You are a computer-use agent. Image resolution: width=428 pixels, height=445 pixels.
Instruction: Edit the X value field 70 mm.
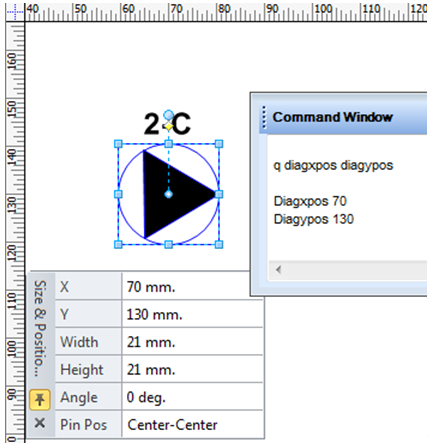coord(193,287)
